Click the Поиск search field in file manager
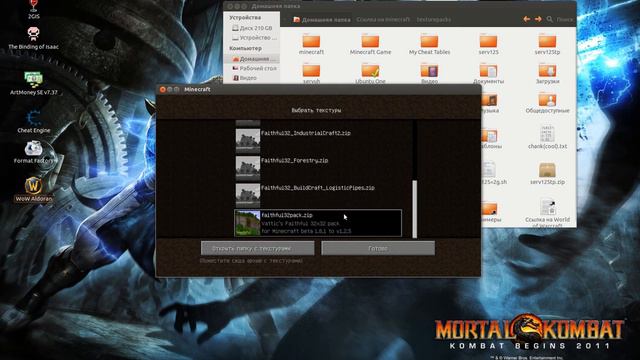This screenshot has height=360, width=640. [x=565, y=19]
